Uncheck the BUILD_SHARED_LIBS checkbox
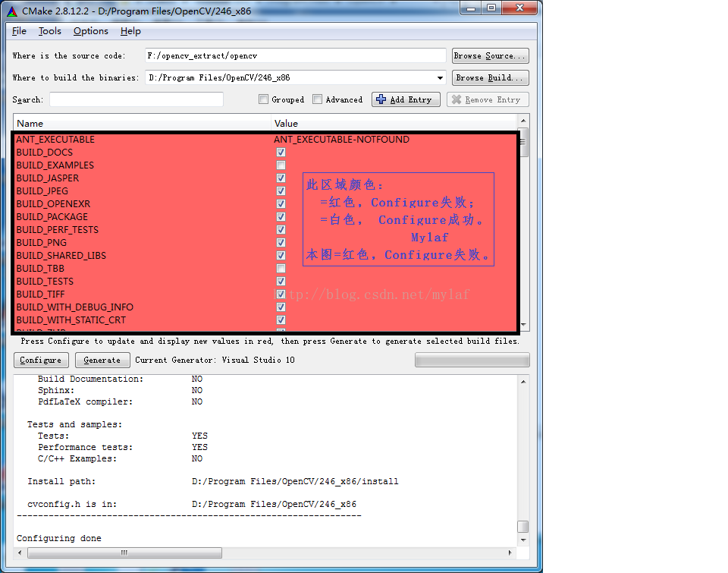Viewport: 728px width, 573px height. pos(281,256)
